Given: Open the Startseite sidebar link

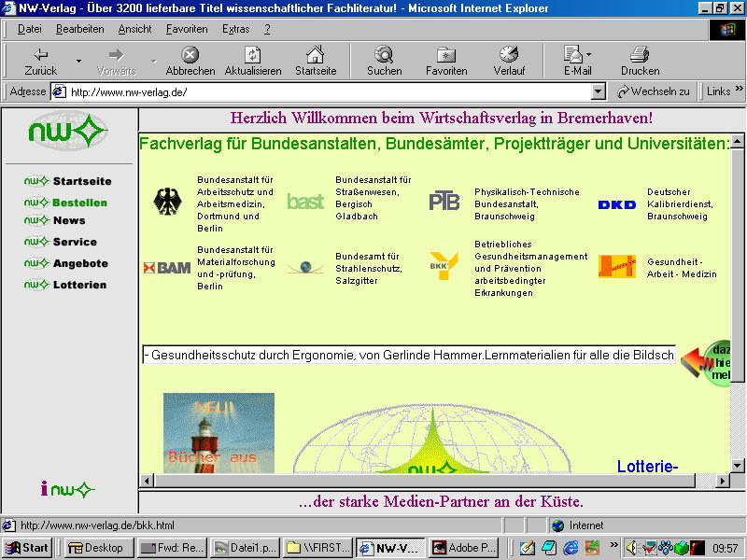Looking at the screenshot, I should point(67,181).
